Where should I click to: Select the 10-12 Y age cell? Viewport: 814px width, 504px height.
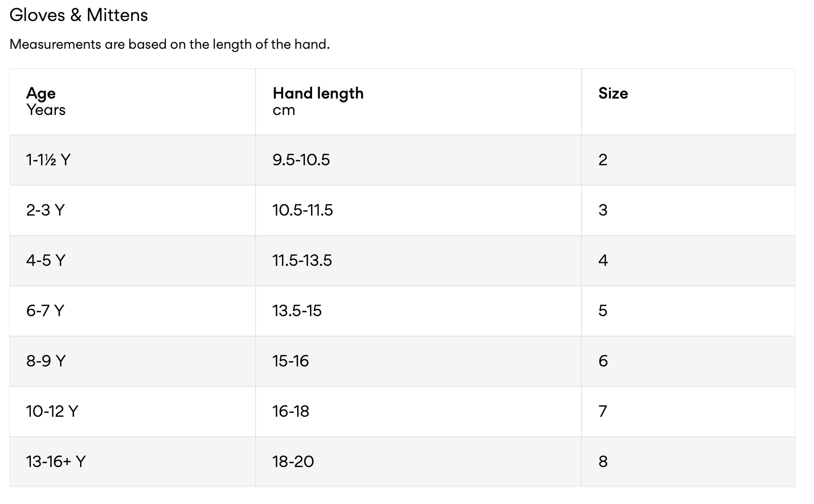click(132, 412)
